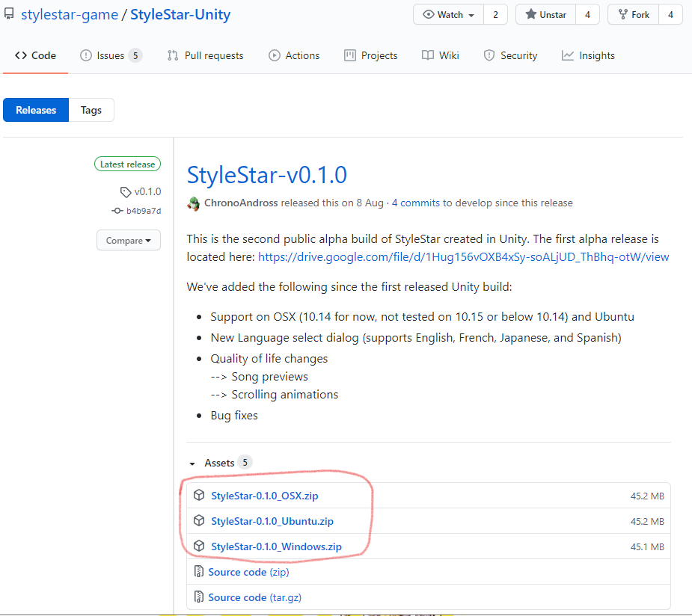Open the Insights tab
692x616 pixels.
point(588,55)
